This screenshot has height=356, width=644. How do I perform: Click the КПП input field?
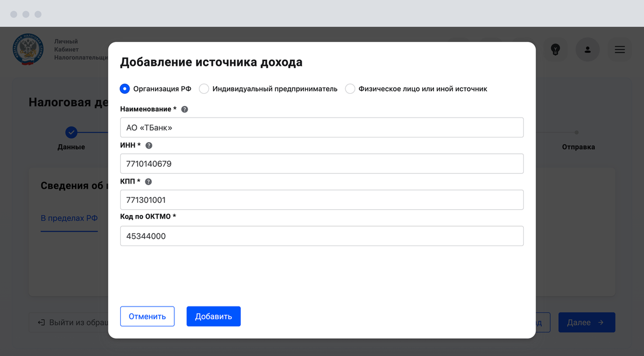[321, 200]
